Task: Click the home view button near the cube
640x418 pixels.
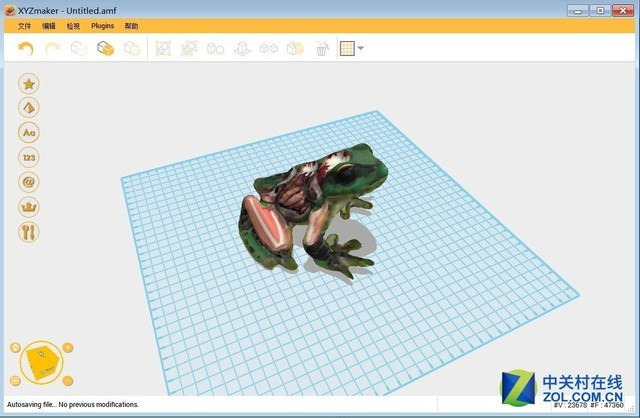Action: coord(16,349)
